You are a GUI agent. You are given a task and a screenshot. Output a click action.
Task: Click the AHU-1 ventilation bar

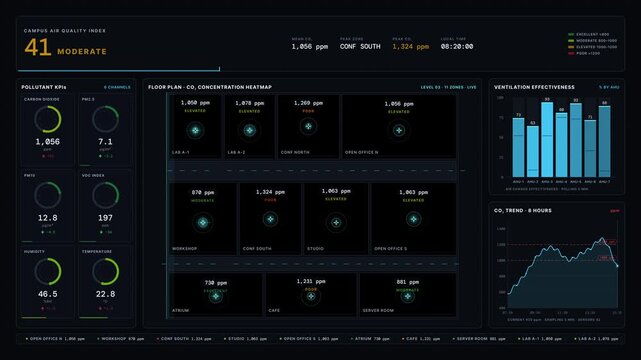point(518,148)
